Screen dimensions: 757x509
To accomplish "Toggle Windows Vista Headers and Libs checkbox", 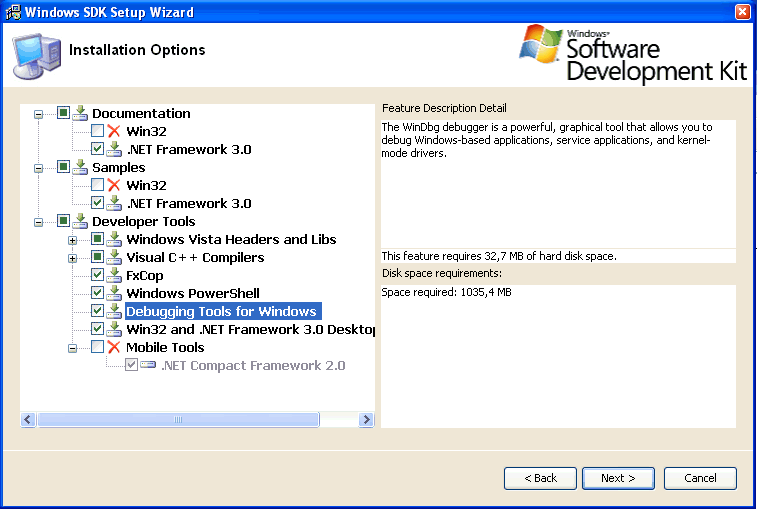I will tap(97, 239).
